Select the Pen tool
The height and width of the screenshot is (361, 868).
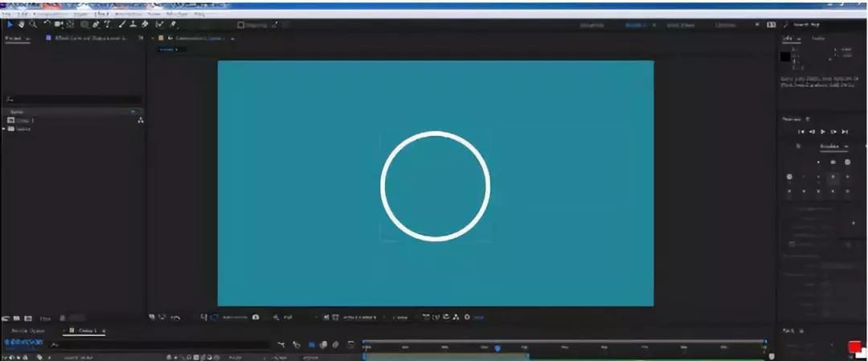96,24
